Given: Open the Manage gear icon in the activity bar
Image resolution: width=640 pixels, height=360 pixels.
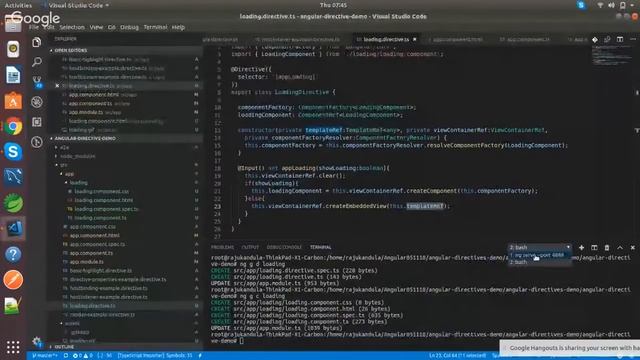Looking at the screenshot, I should [x=37, y=341].
